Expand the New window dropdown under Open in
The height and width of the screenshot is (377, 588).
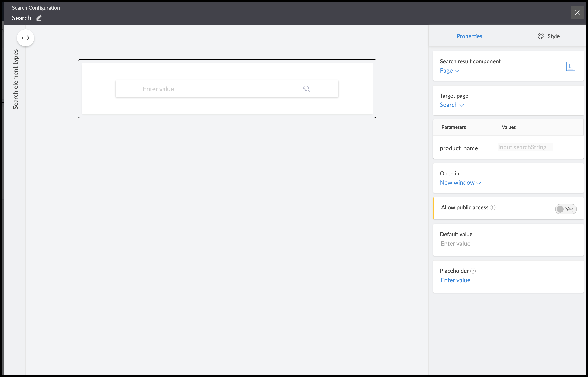pos(460,183)
